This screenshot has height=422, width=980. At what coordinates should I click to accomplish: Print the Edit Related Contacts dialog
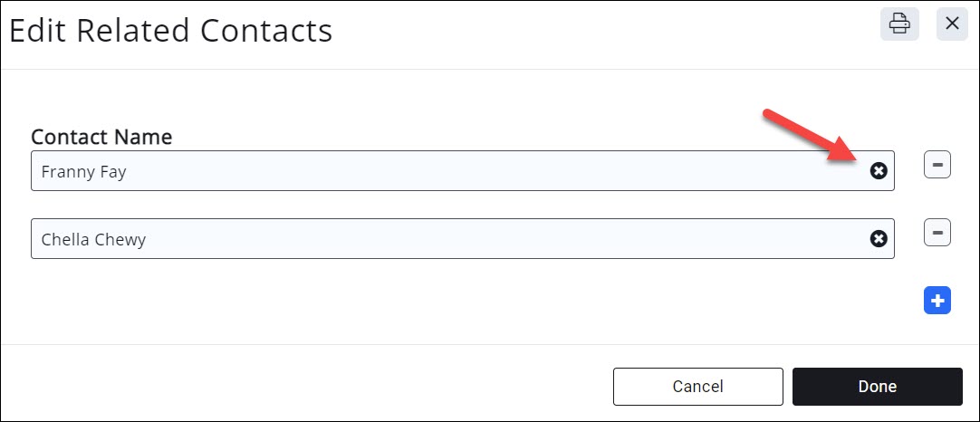(x=899, y=24)
